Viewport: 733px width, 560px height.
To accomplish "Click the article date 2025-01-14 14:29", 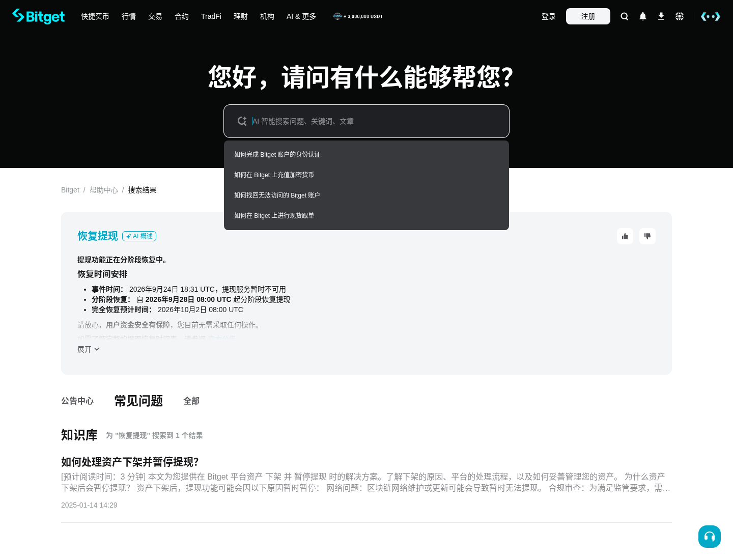I will [x=89, y=505].
